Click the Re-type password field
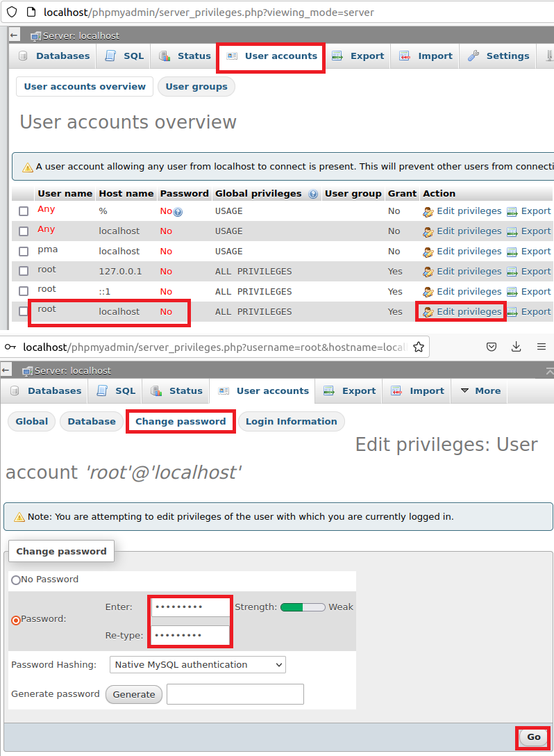Screen dimensions: 554x756 tap(190, 635)
